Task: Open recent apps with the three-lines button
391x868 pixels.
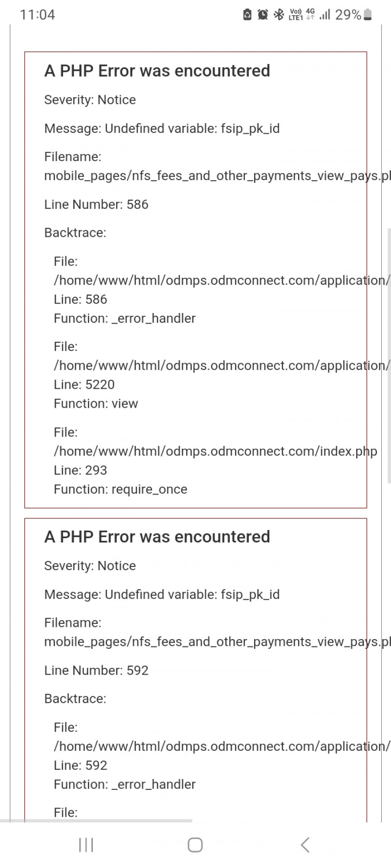Action: point(86,845)
